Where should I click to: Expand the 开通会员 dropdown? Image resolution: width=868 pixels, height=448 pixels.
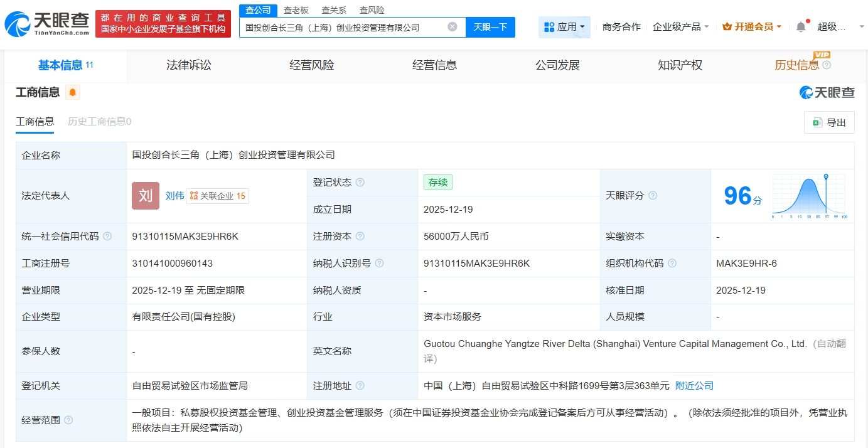pyautogui.click(x=752, y=27)
